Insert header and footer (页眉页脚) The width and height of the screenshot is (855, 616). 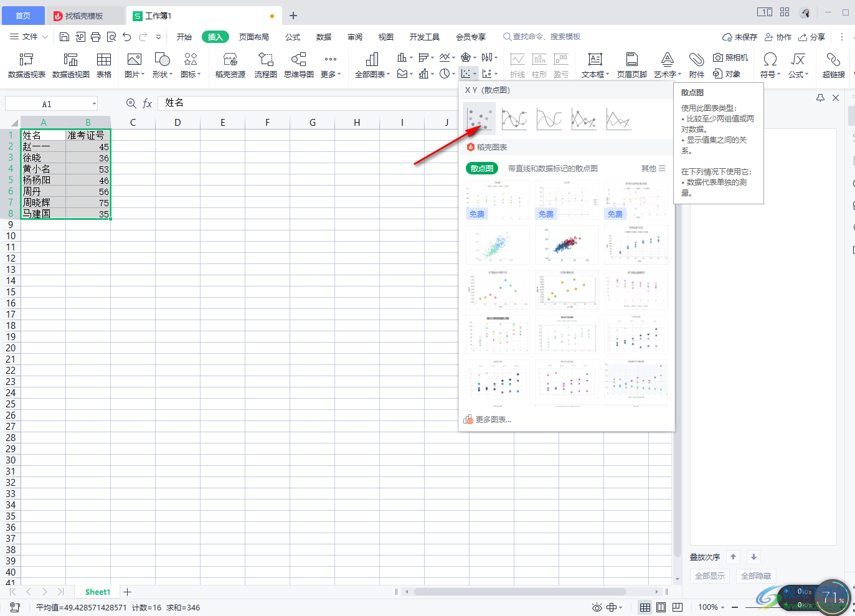point(632,65)
